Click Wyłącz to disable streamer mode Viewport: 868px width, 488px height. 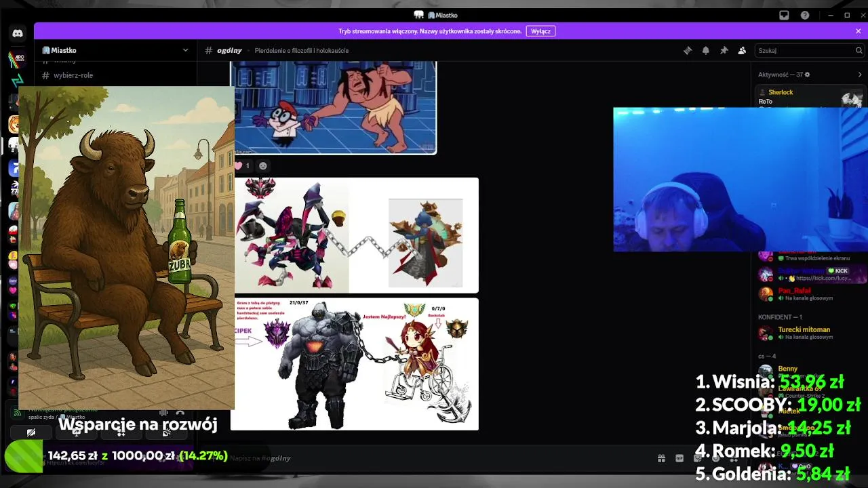pos(540,31)
